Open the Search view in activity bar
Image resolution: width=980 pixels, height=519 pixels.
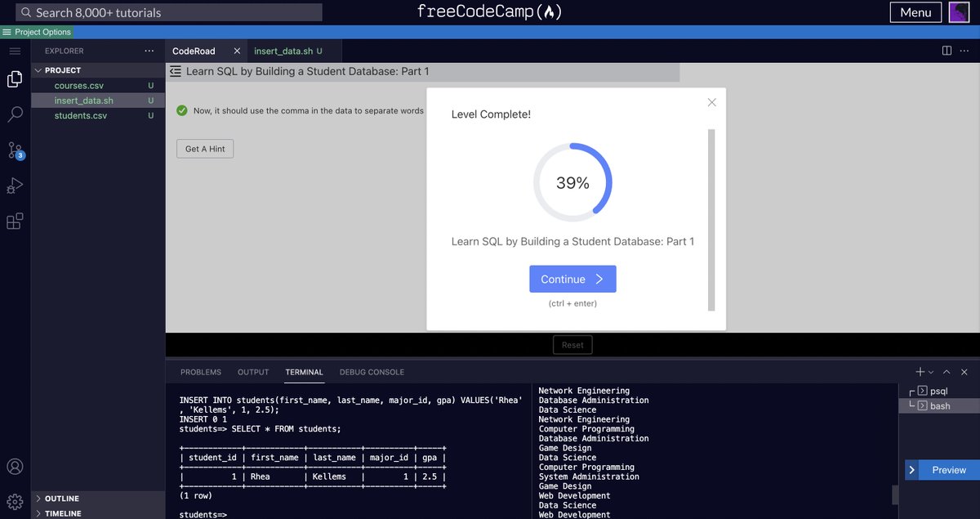click(x=15, y=114)
